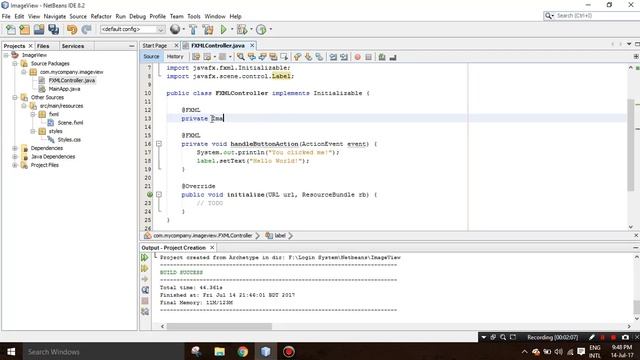Image resolution: width=640 pixels, height=360 pixels.
Task: Click the Save All toolbar icon
Action: [x=53, y=29]
